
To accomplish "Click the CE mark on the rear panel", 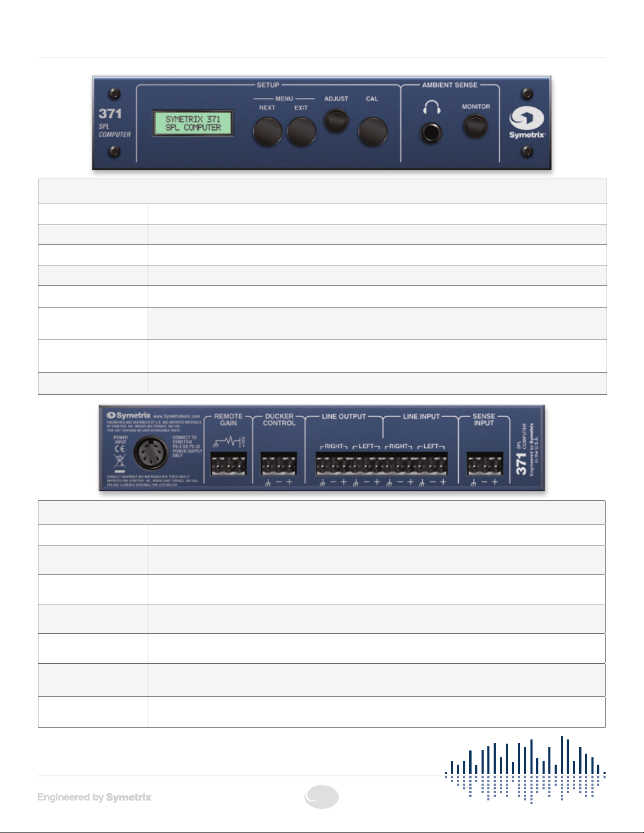I will tap(120, 449).
